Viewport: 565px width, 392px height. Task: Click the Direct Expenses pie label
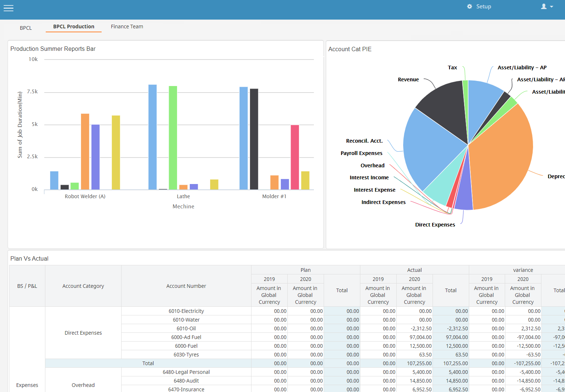tap(435, 225)
